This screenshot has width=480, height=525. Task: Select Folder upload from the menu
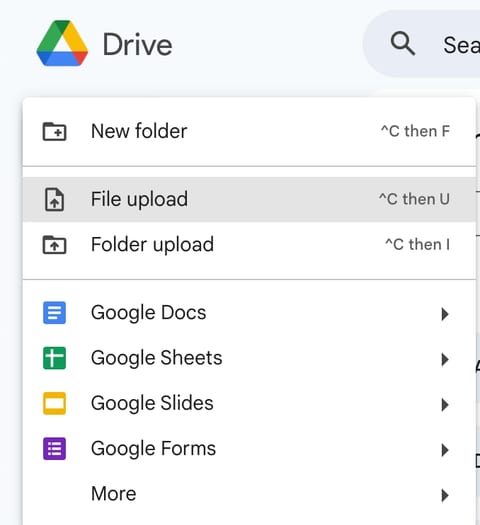(x=249, y=245)
